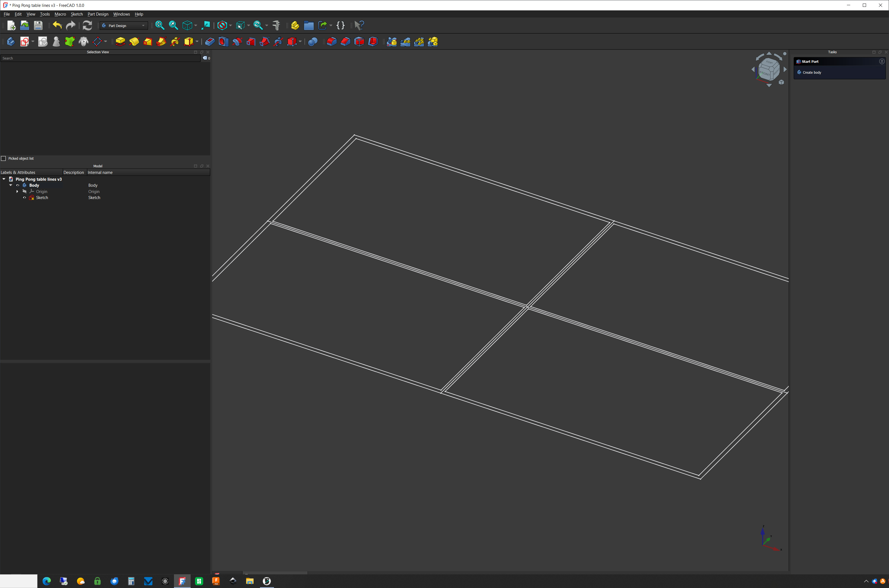Viewport: 889px width, 588px height.
Task: Apply the Mirrored transformation tool
Action: click(x=391, y=41)
